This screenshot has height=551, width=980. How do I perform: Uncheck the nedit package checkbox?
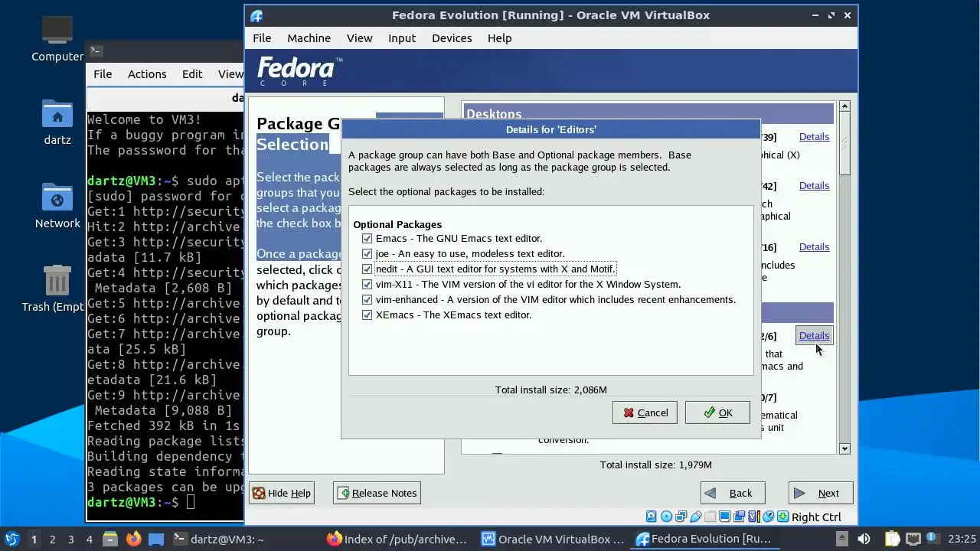[x=367, y=269]
